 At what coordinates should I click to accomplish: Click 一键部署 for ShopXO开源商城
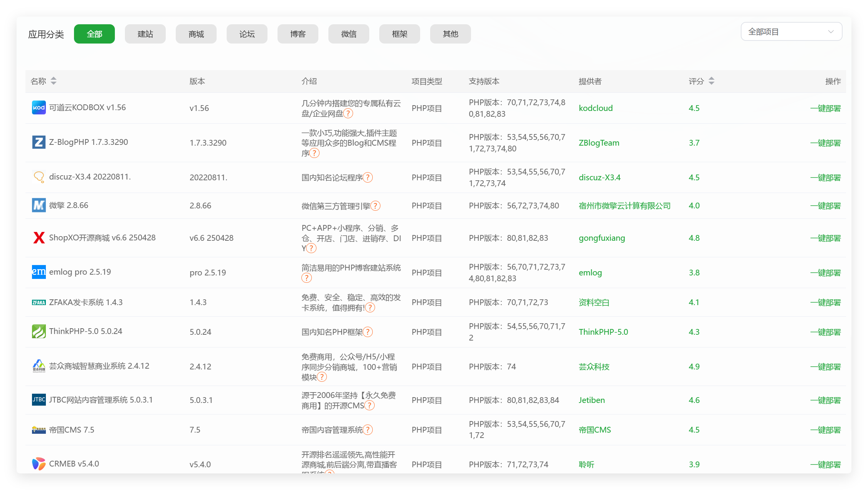(x=825, y=238)
